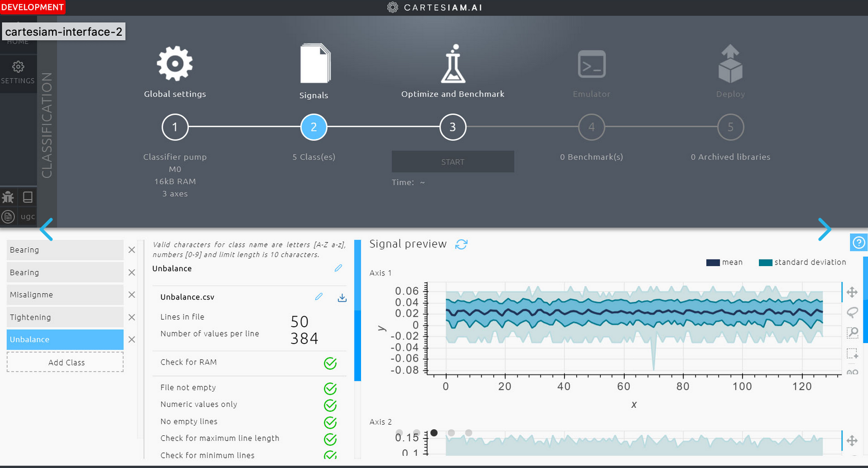The height and width of the screenshot is (468, 868).
Task: Choose the Box Select chart tool
Action: tap(852, 353)
